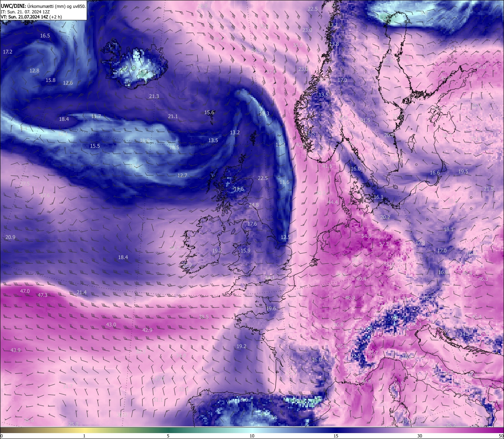Click the legend tick label 5
The image size is (504, 439).
click(168, 436)
